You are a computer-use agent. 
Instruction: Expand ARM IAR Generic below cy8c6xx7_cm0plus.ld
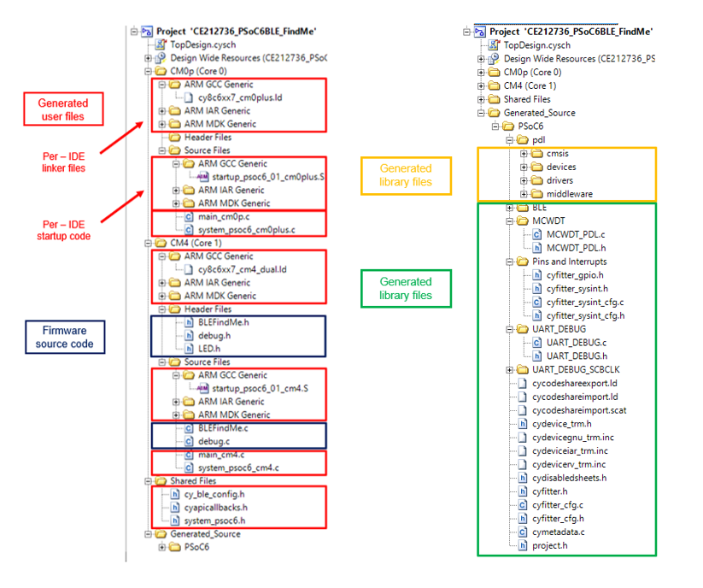coord(161,111)
